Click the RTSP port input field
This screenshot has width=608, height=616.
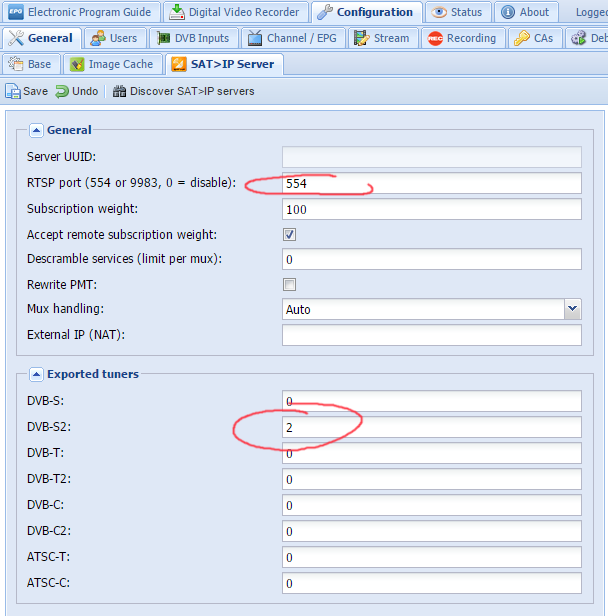pyautogui.click(x=431, y=183)
